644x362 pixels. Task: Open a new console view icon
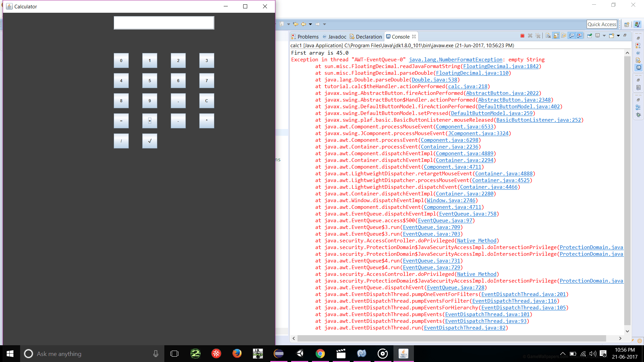611,36
